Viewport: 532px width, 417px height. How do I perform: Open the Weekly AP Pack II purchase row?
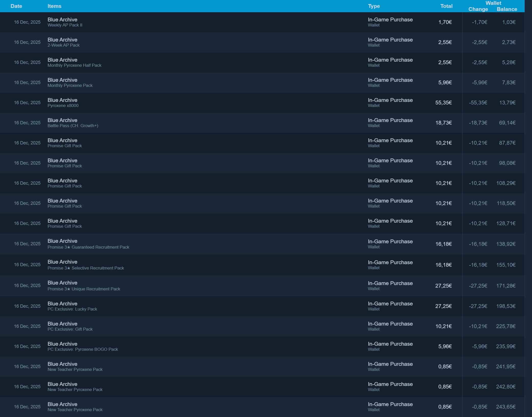click(x=65, y=25)
